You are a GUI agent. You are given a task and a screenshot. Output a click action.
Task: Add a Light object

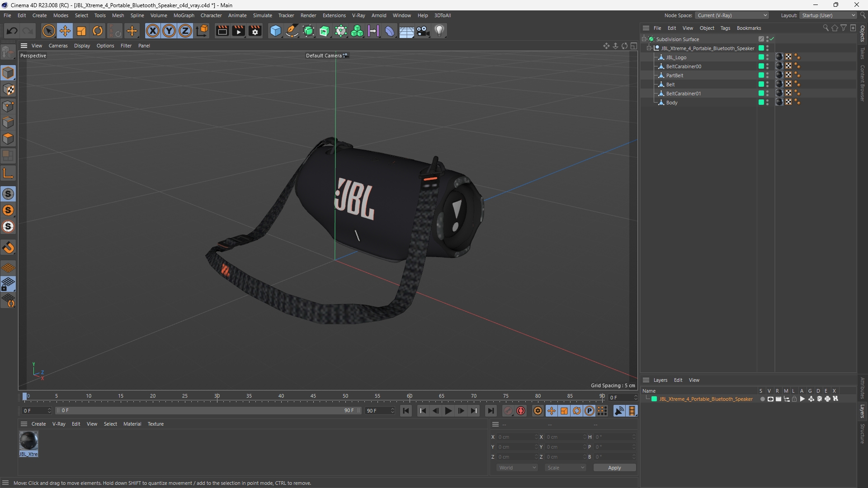point(439,31)
